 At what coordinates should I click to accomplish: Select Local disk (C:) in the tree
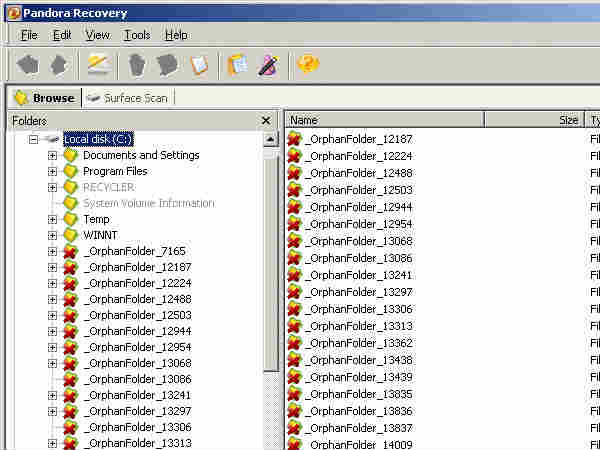(x=99, y=139)
